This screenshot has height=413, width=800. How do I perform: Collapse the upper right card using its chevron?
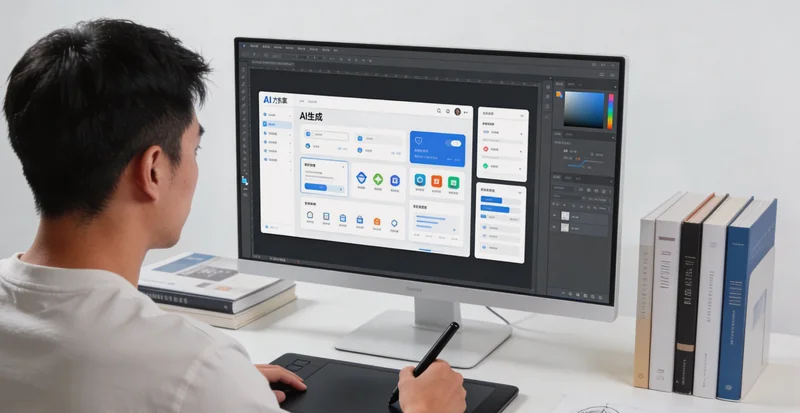coord(519,114)
